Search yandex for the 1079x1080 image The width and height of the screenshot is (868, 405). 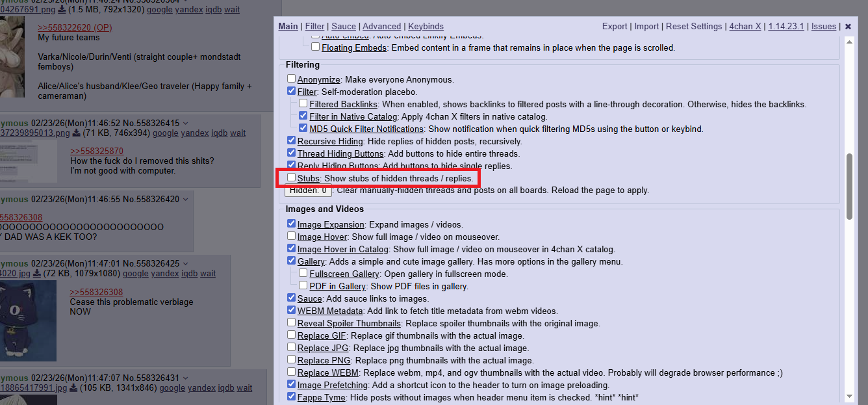pos(165,274)
